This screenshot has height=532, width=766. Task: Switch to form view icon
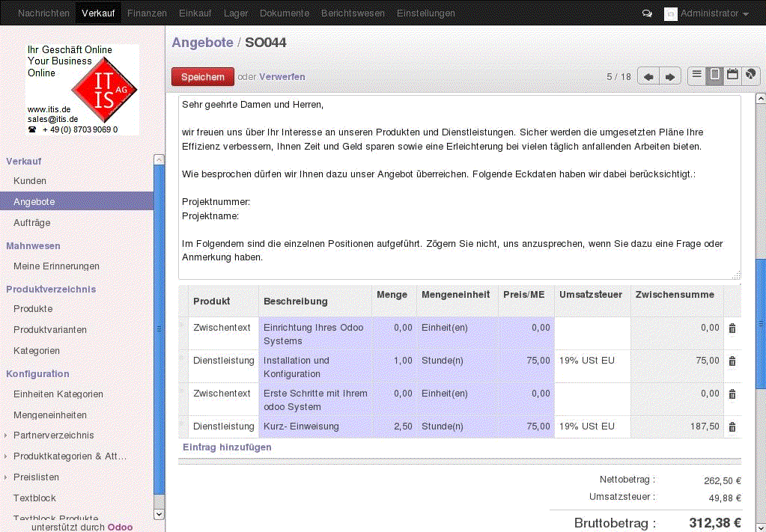point(714,75)
